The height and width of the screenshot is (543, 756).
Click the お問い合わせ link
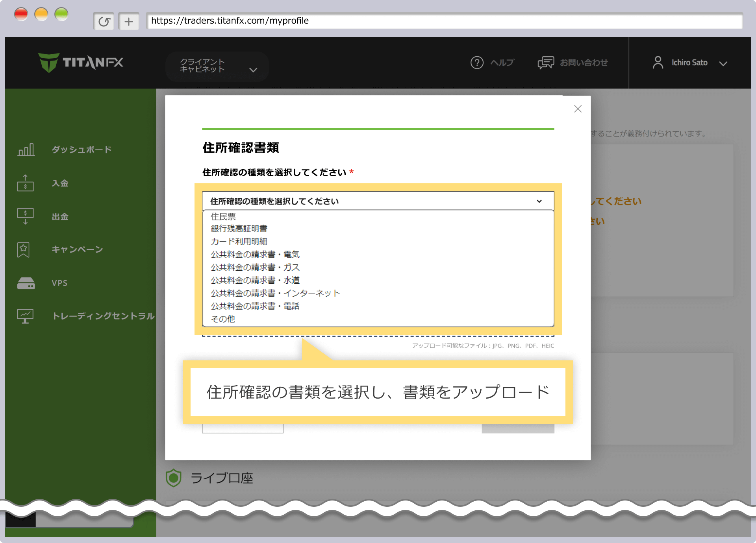point(584,63)
